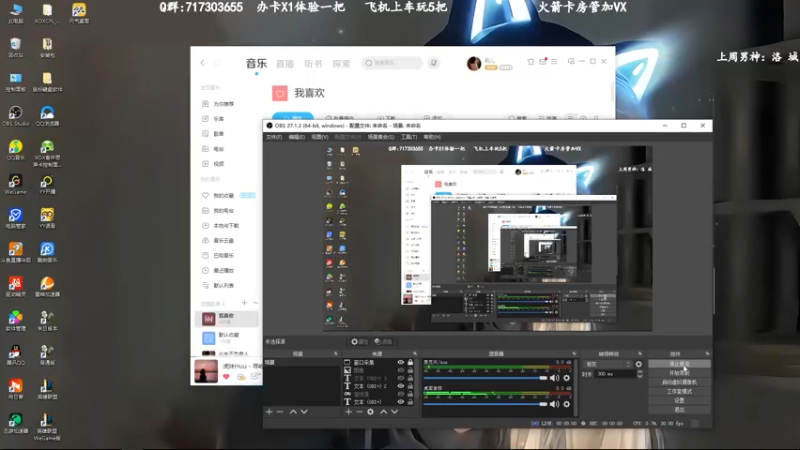Open the 编辑(E) menu in OBS
This screenshot has width=800, height=450.
[x=296, y=137]
